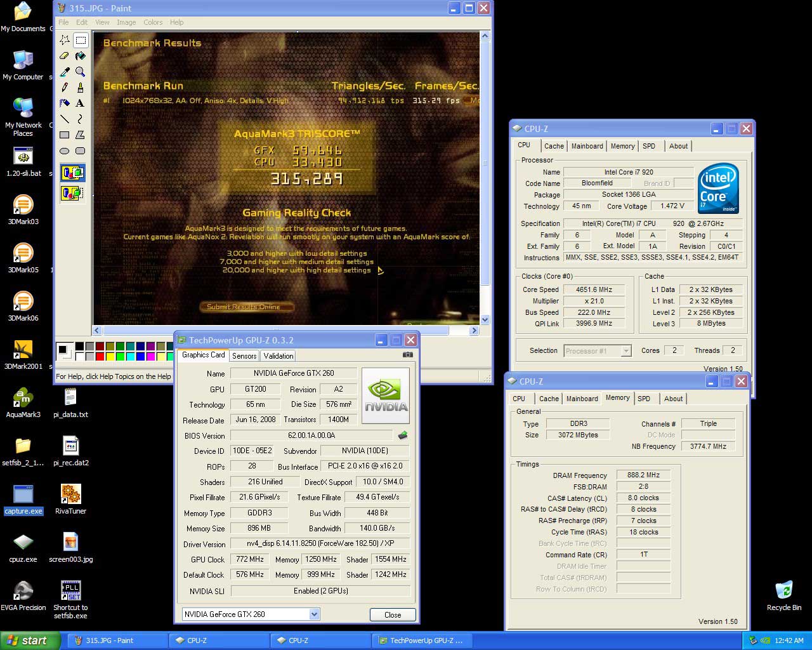The width and height of the screenshot is (812, 650).
Task: Open the About tab in the lower CPU-Z window
Action: (674, 399)
